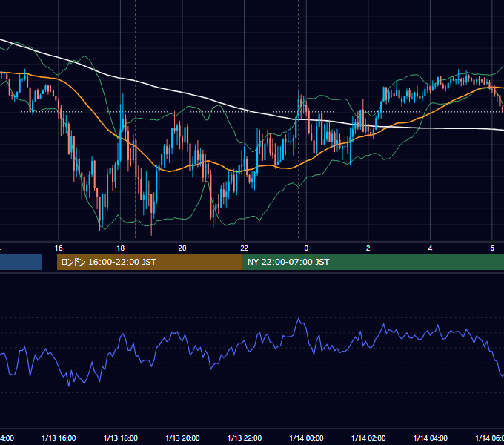Click hour label 2 on price chart axis

(368, 248)
